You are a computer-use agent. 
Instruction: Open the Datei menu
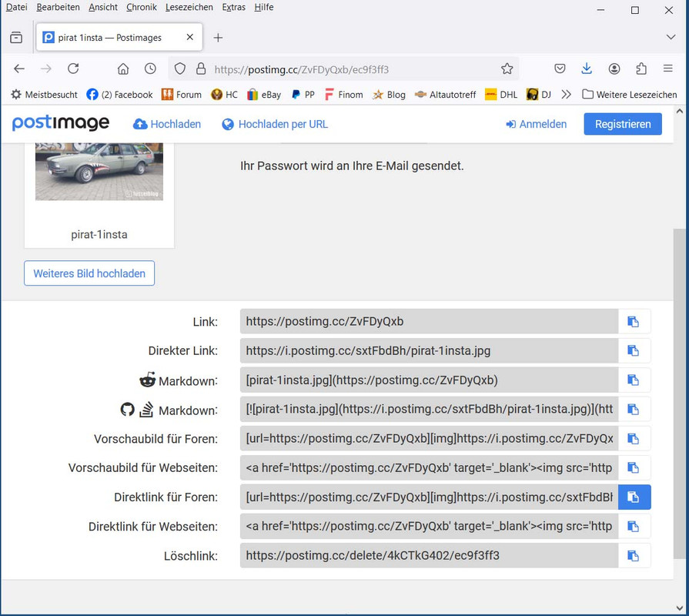coord(17,7)
